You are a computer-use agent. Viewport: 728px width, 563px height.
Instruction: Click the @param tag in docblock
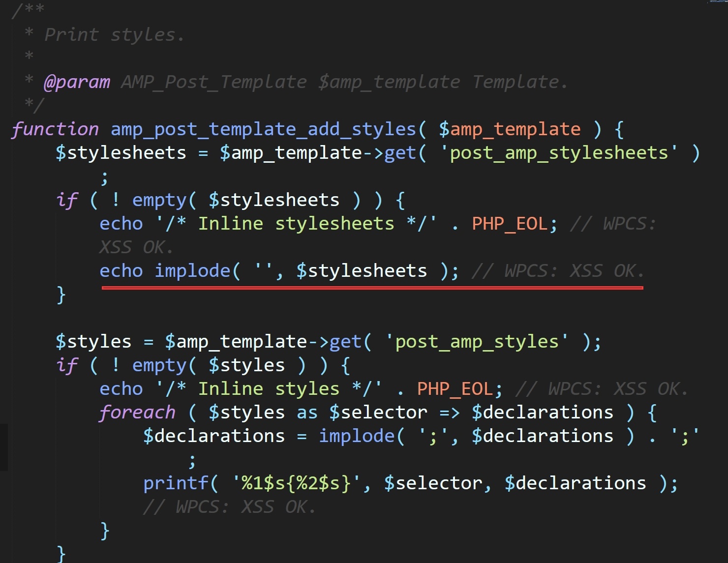[x=77, y=82]
